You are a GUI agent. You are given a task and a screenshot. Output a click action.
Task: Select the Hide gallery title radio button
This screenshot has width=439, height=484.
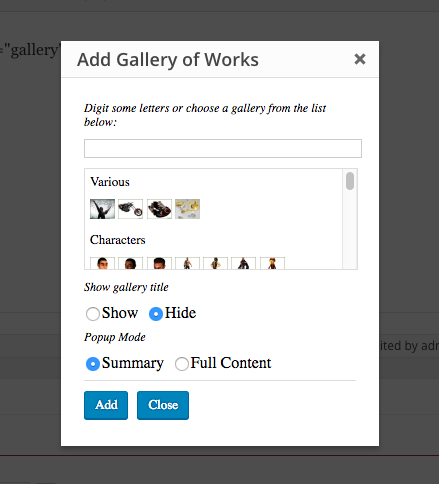point(156,314)
